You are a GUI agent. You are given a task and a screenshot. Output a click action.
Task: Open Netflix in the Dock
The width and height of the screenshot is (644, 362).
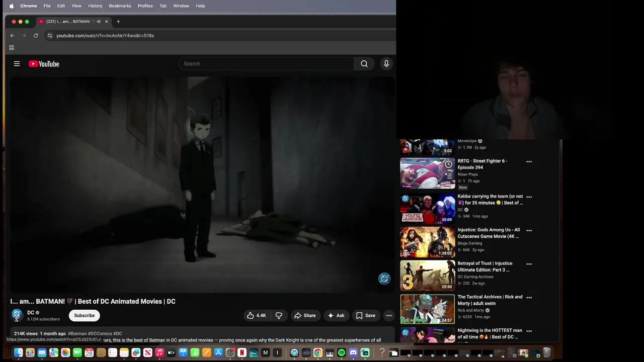[x=242, y=353]
